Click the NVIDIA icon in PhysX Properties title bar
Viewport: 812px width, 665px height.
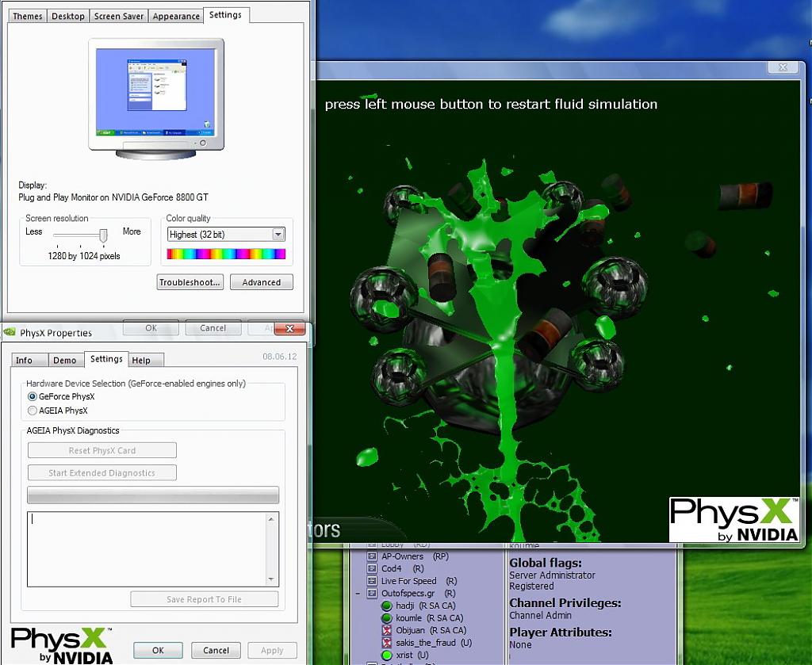[10, 332]
